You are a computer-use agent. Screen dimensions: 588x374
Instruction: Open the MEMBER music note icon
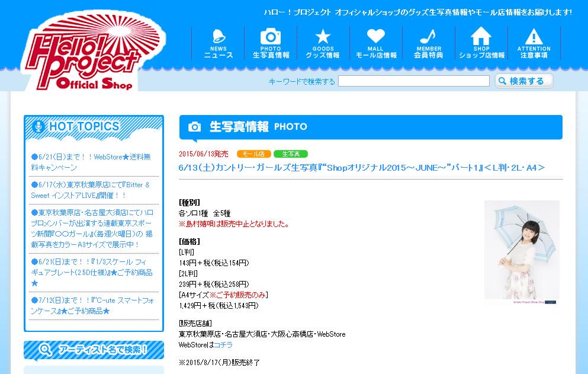click(428, 36)
